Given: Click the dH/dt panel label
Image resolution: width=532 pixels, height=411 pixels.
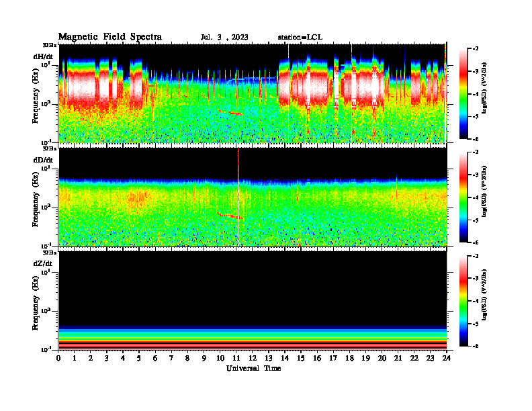Looking at the screenshot, I should [x=43, y=56].
